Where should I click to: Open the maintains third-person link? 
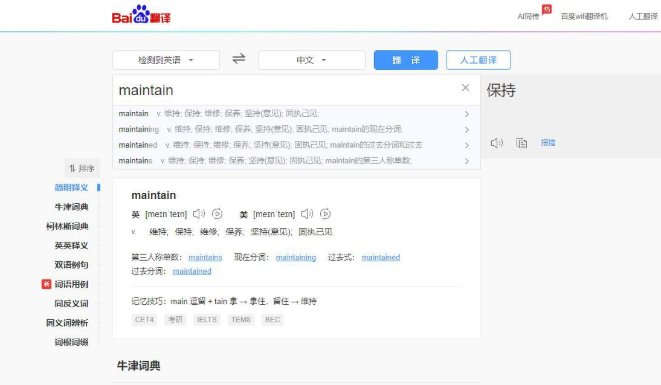[205, 257]
